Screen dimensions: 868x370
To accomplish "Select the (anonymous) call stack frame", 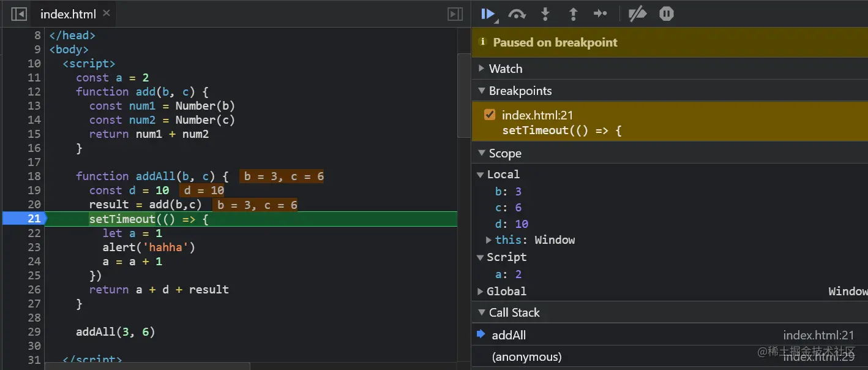I will [x=526, y=357].
